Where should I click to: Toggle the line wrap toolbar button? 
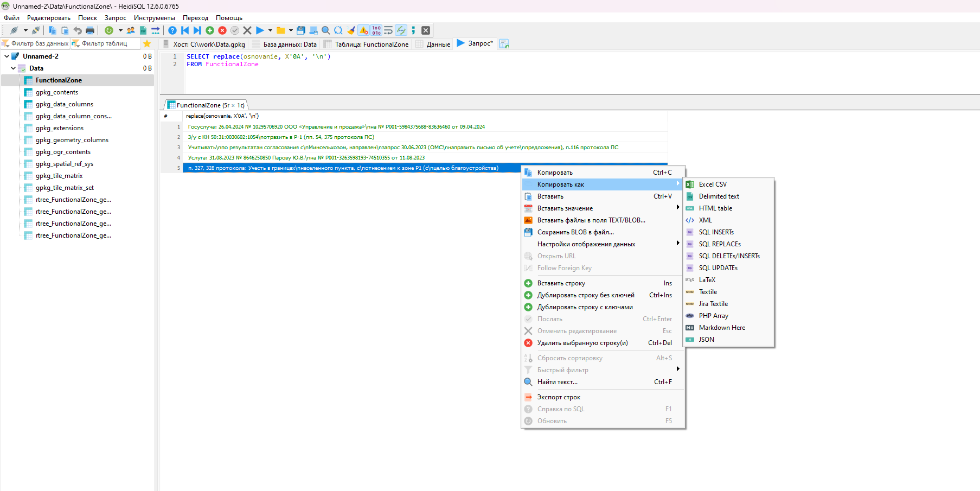388,30
